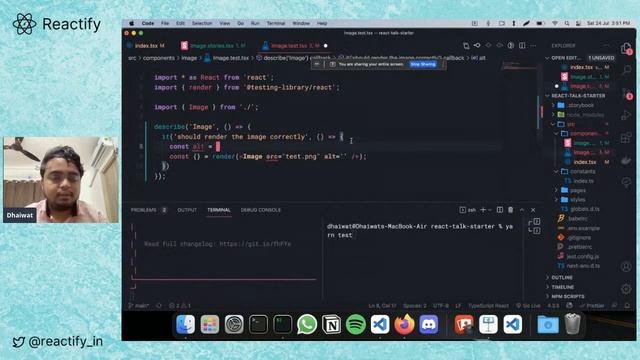
Task: Toggle Prettier in the status bar
Action: tap(592, 305)
